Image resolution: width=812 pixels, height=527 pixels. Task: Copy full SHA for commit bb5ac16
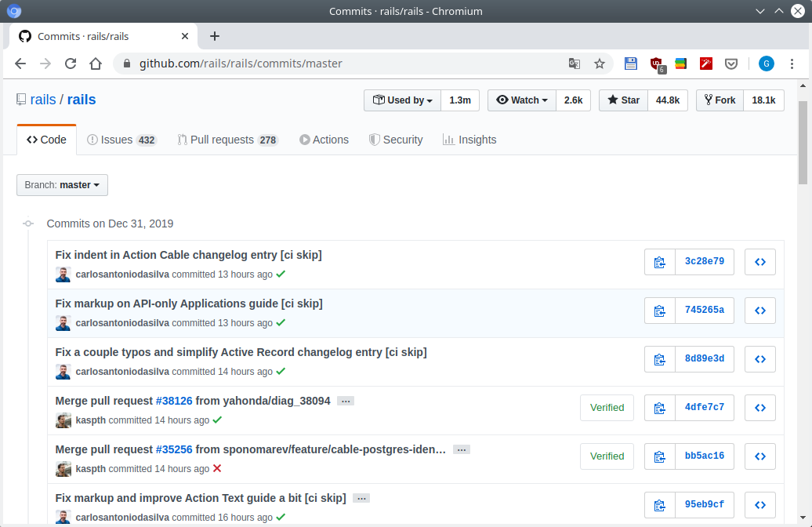(660, 456)
